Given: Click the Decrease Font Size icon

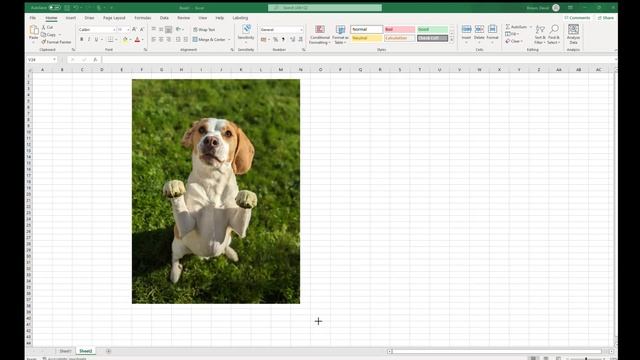Looking at the screenshot, I should pos(142,29).
